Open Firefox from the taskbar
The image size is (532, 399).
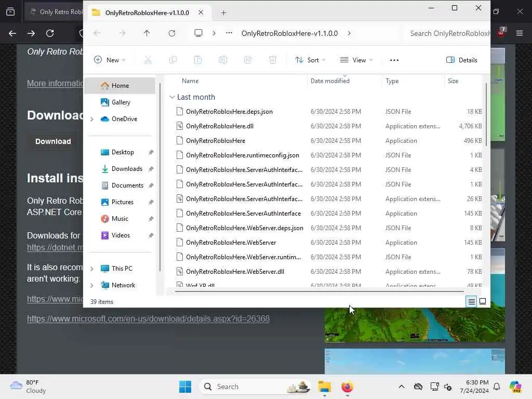click(347, 387)
